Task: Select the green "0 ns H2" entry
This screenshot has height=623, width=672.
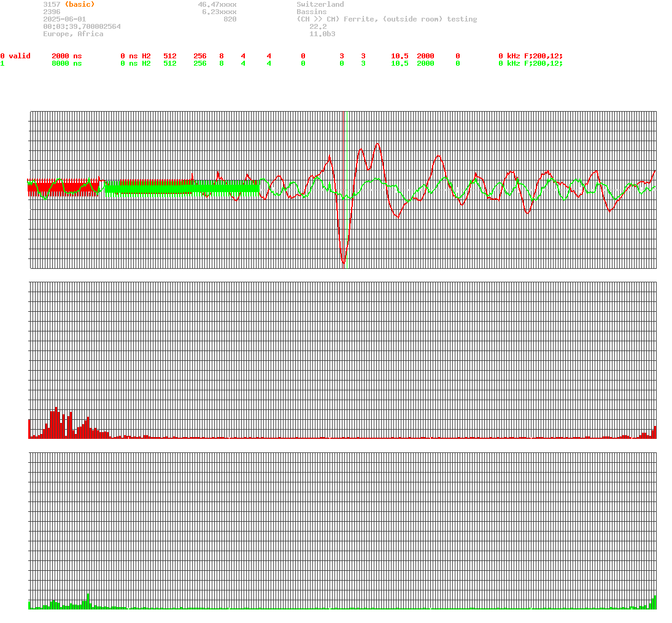Action: (136, 63)
